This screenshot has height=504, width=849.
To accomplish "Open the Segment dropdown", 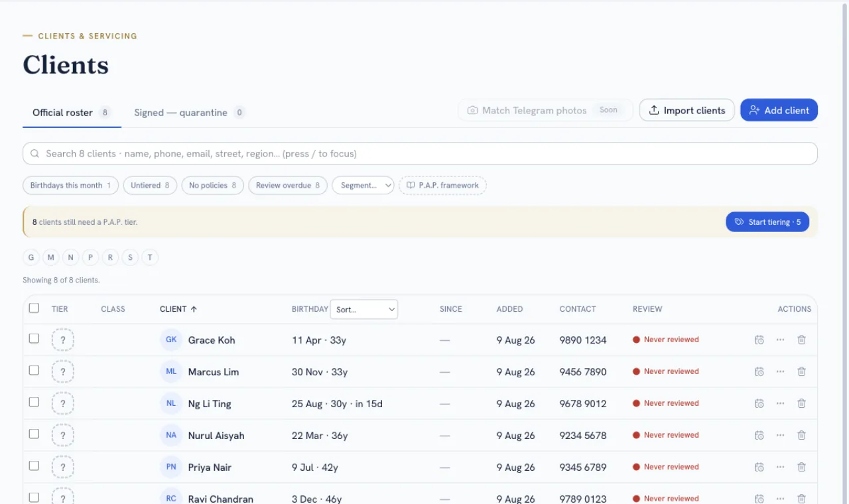I will tap(363, 186).
